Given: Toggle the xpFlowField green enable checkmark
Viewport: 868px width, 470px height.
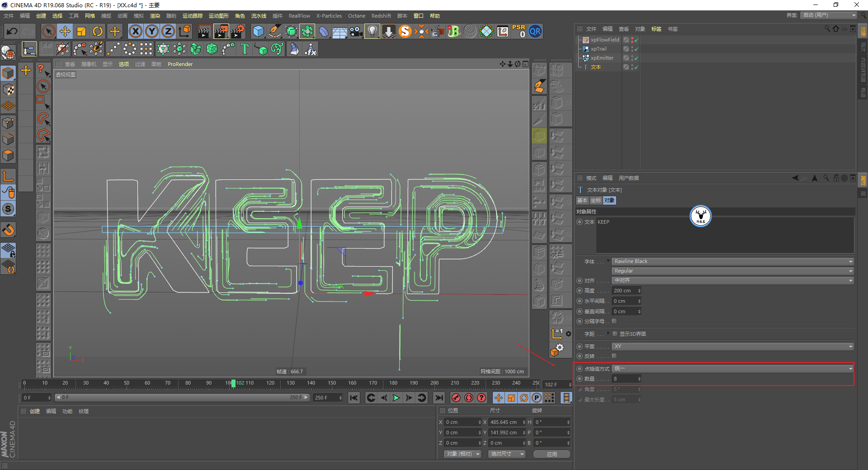Looking at the screenshot, I should [637, 40].
